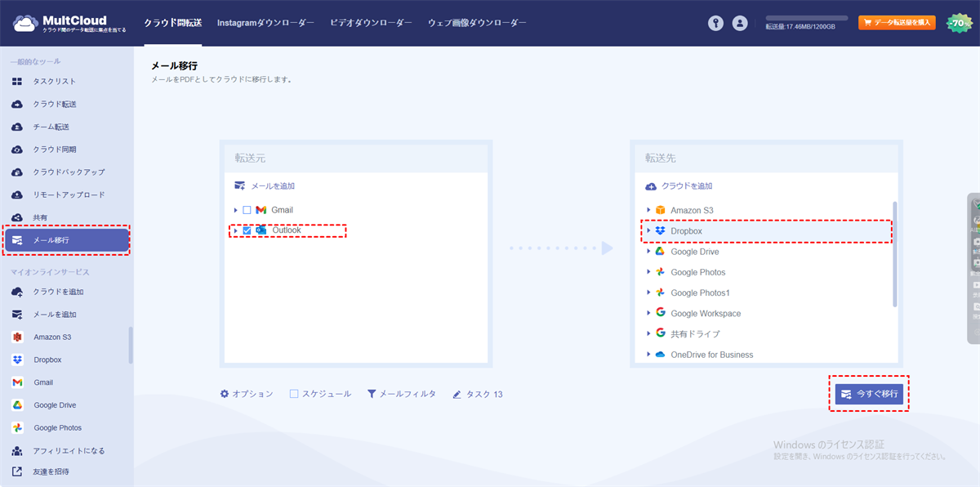Click データ転送量を購入 button
980x487 pixels.
click(897, 23)
